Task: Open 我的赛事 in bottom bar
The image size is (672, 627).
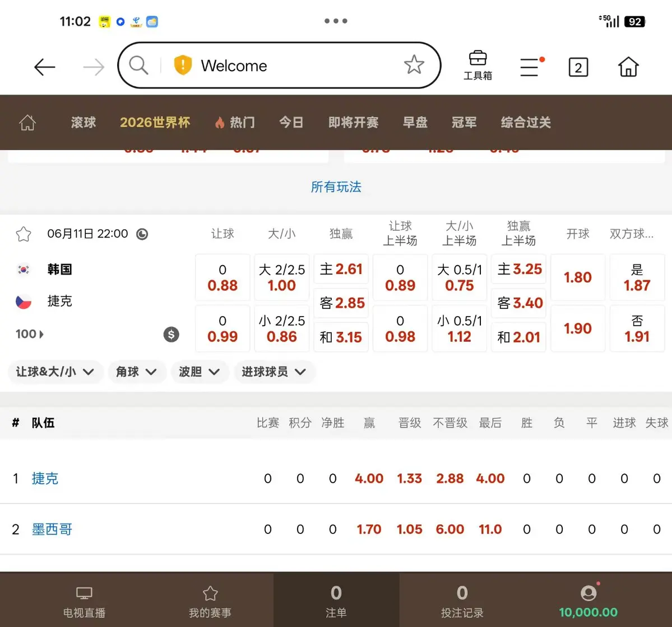Action: [x=210, y=602]
